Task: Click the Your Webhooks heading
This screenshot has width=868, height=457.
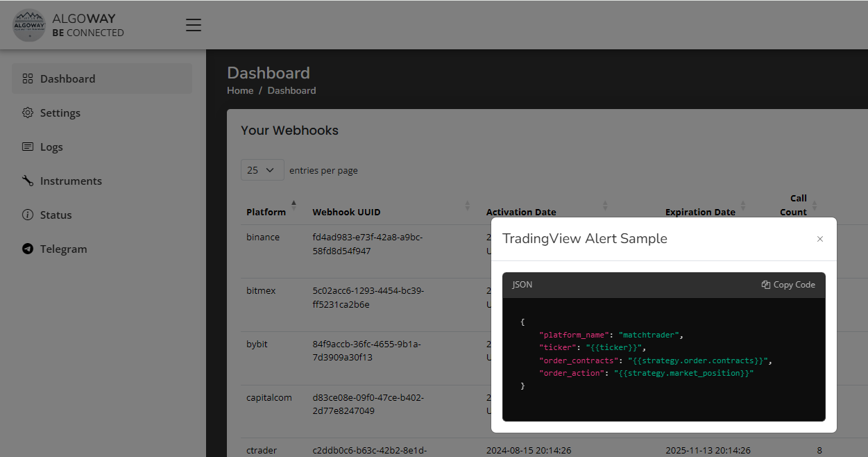Action: (289, 131)
